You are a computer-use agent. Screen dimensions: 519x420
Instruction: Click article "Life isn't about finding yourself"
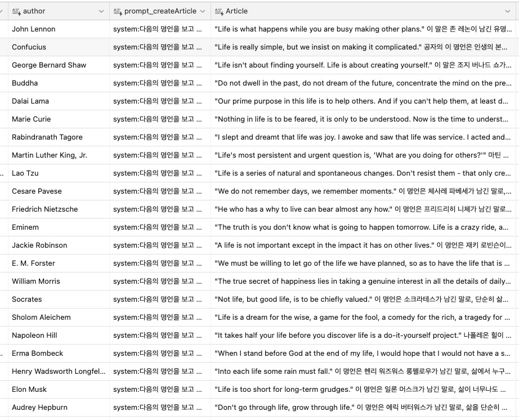(x=364, y=65)
